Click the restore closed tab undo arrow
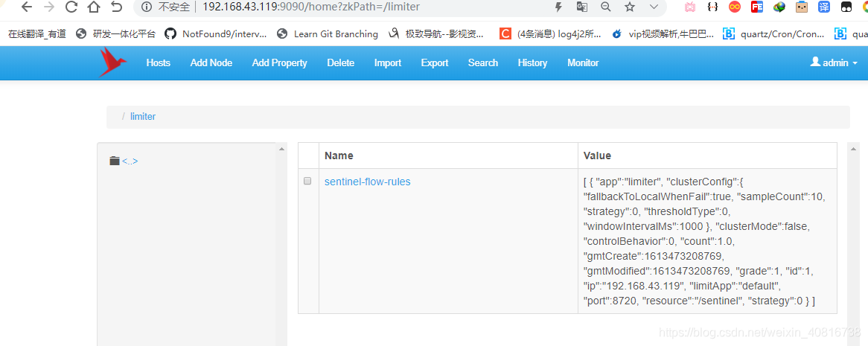Viewport: 868px width, 346px height. [116, 7]
